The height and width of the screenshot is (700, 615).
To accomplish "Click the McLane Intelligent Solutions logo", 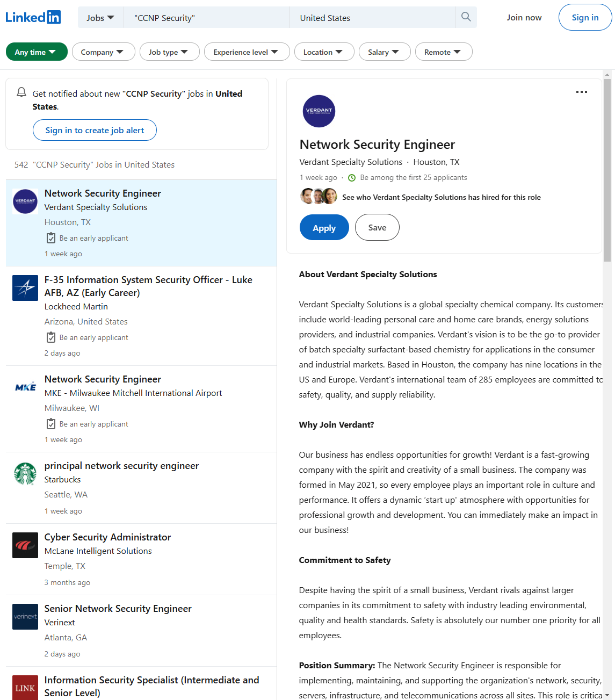I will [x=25, y=545].
